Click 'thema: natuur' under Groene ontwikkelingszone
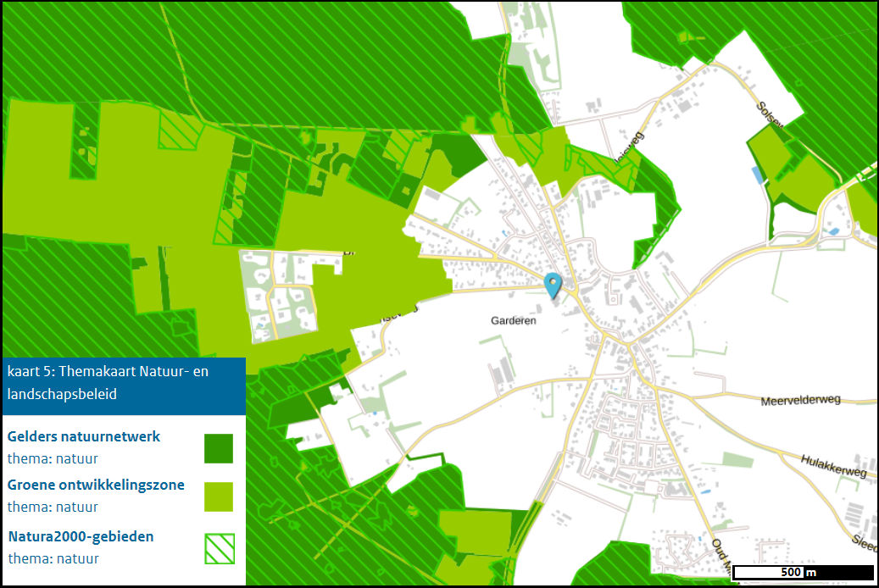This screenshot has height=588, width=879. pos(53,508)
